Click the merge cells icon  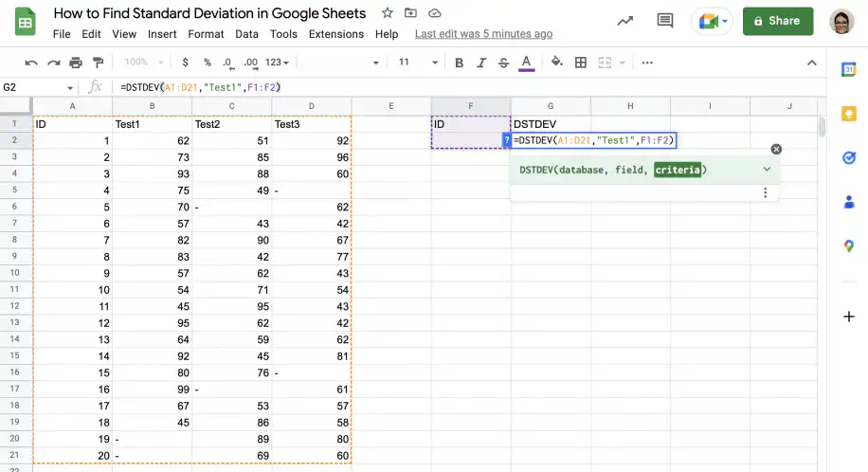pyautogui.click(x=605, y=63)
